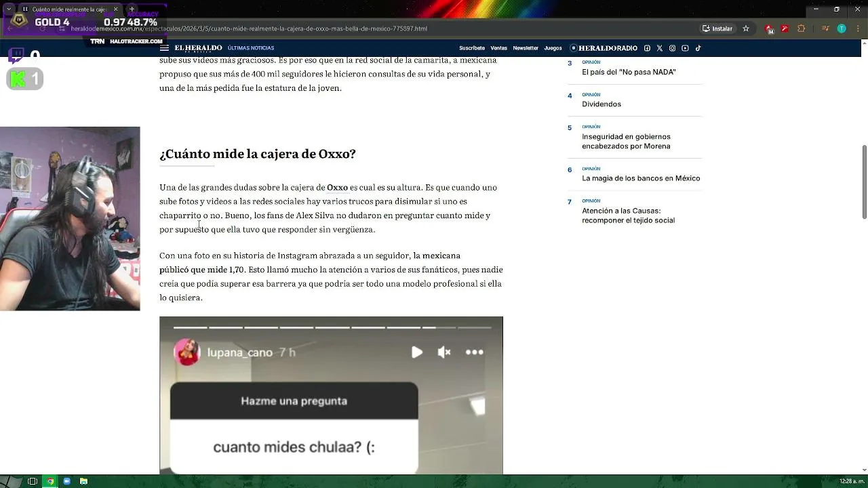Play the Instagram story with play icon

pyautogui.click(x=416, y=352)
